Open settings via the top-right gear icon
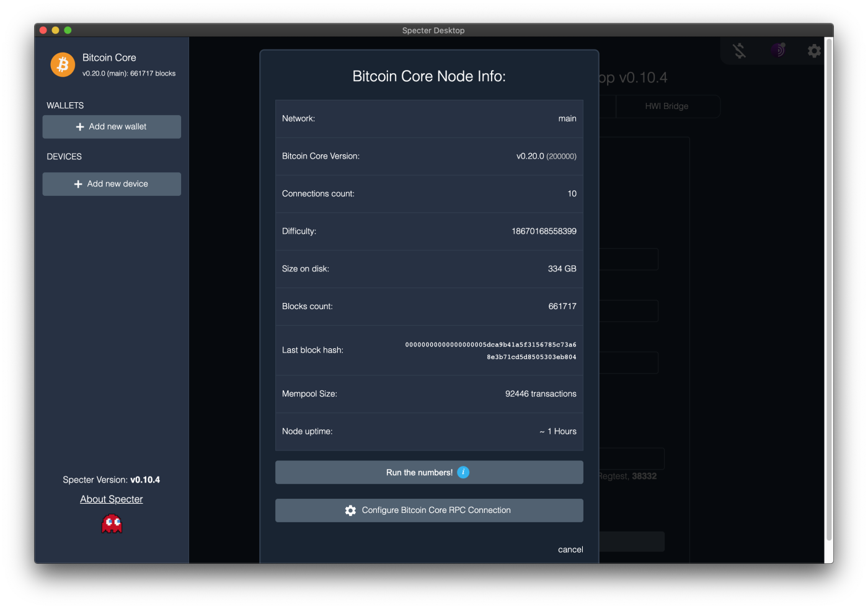This screenshot has height=609, width=868. 814,51
